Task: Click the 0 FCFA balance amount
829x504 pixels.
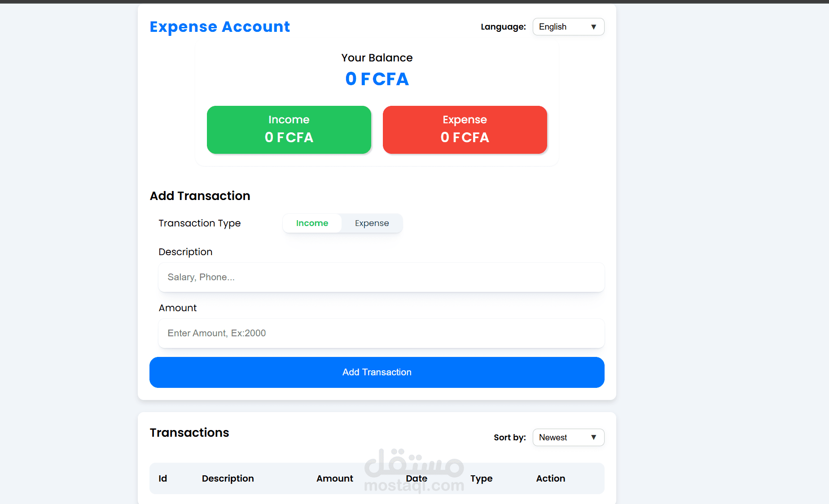Action: point(377,79)
